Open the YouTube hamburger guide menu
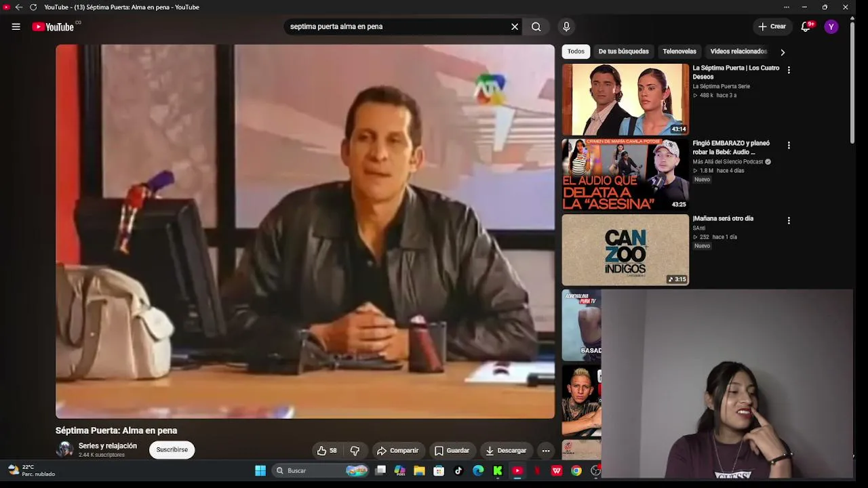 [16, 26]
